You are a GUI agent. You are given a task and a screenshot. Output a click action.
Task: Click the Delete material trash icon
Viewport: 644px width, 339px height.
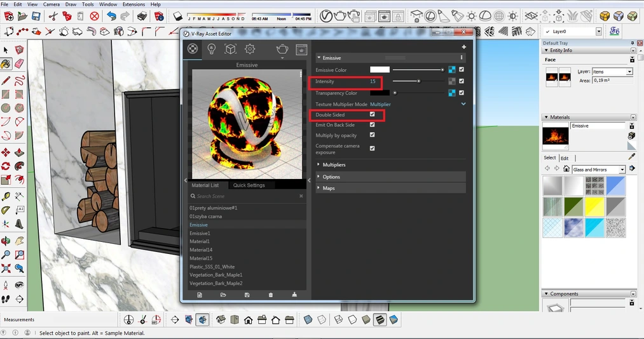coord(271,295)
